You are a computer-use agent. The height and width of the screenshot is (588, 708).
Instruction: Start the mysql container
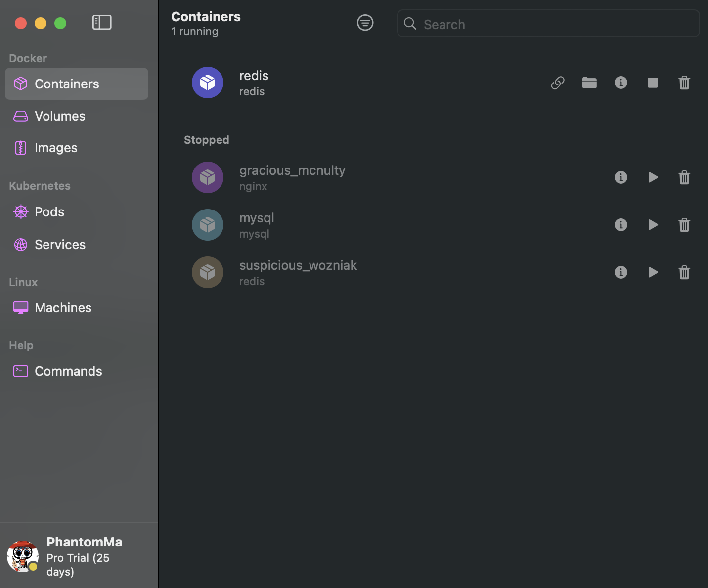(x=653, y=225)
